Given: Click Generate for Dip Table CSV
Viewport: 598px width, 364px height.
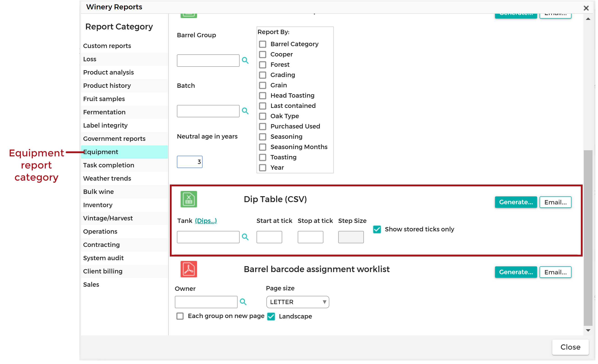Looking at the screenshot, I should pyautogui.click(x=516, y=202).
